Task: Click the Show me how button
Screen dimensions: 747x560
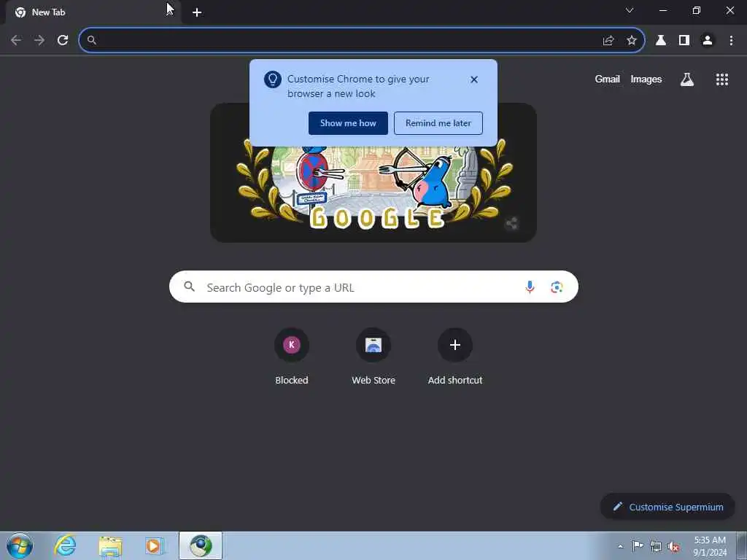Action: click(348, 123)
